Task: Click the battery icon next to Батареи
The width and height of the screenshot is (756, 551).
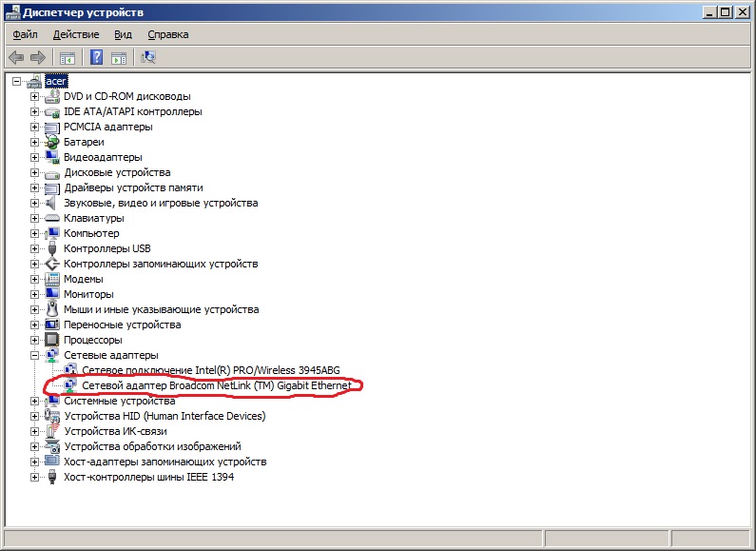Action: tap(52, 142)
